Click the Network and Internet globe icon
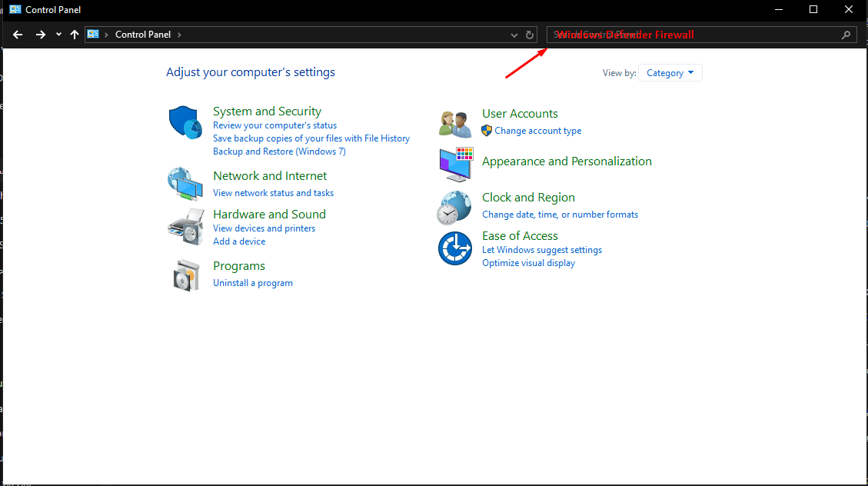Viewport: 868px width, 486px height. click(x=185, y=184)
